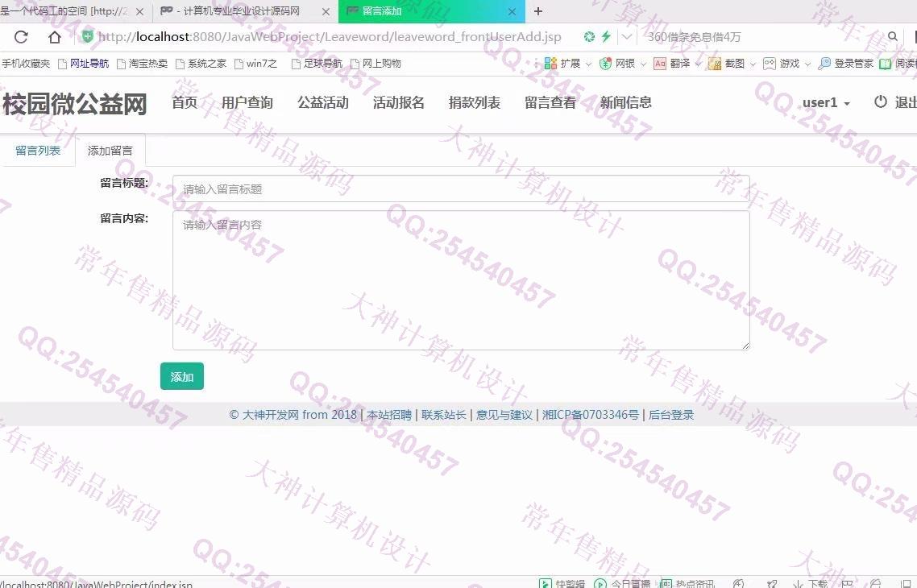Viewport: 917px width, 588px height.
Task: Open the 联系站长 footer link
Action: [x=444, y=414]
